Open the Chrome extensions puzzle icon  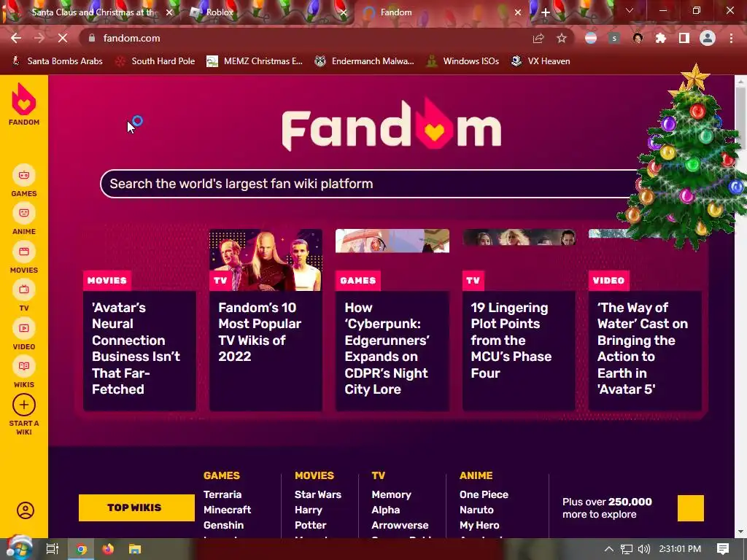(661, 38)
